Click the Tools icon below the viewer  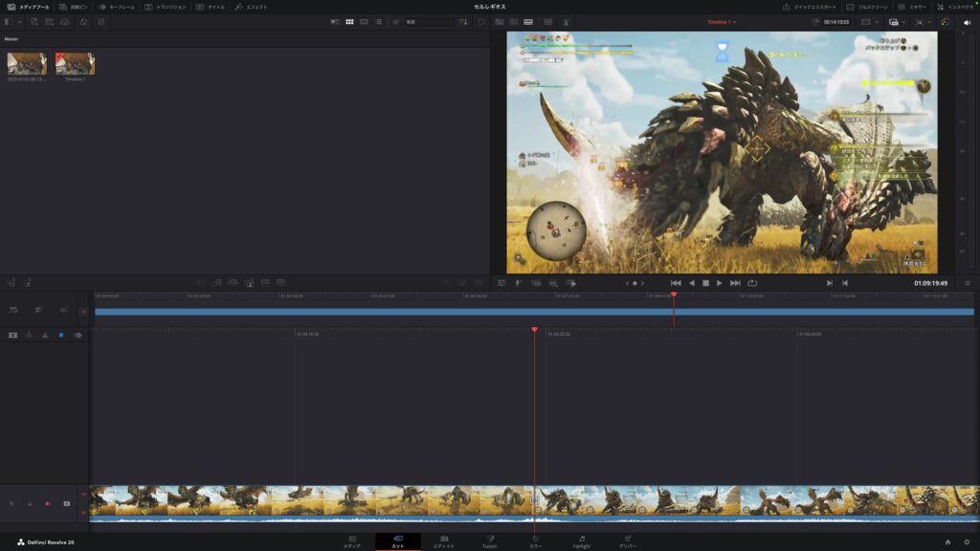click(501, 283)
